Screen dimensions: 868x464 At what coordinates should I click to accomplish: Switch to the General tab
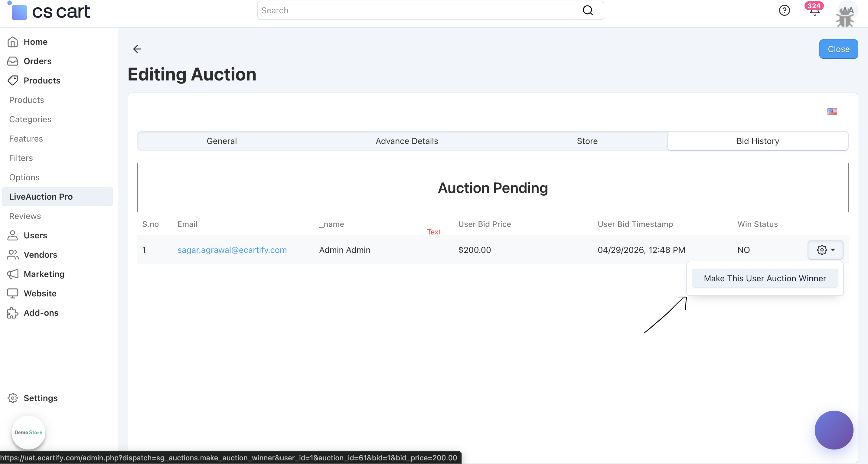pyautogui.click(x=222, y=141)
